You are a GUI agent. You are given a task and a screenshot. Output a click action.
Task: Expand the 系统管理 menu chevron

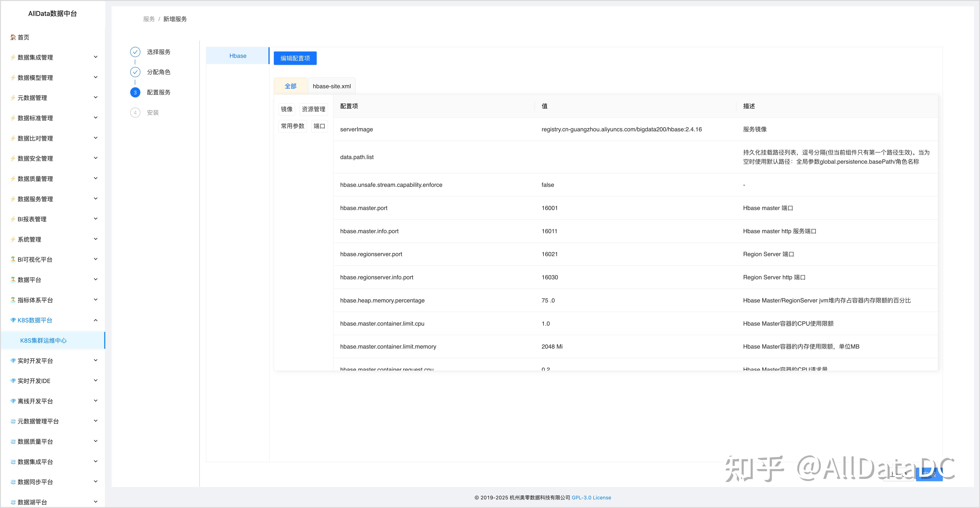click(x=96, y=239)
